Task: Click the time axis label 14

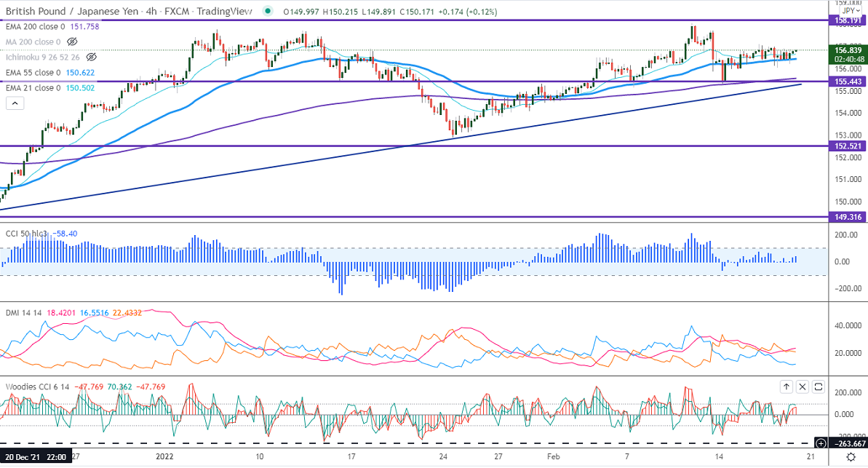Action: coord(719,456)
